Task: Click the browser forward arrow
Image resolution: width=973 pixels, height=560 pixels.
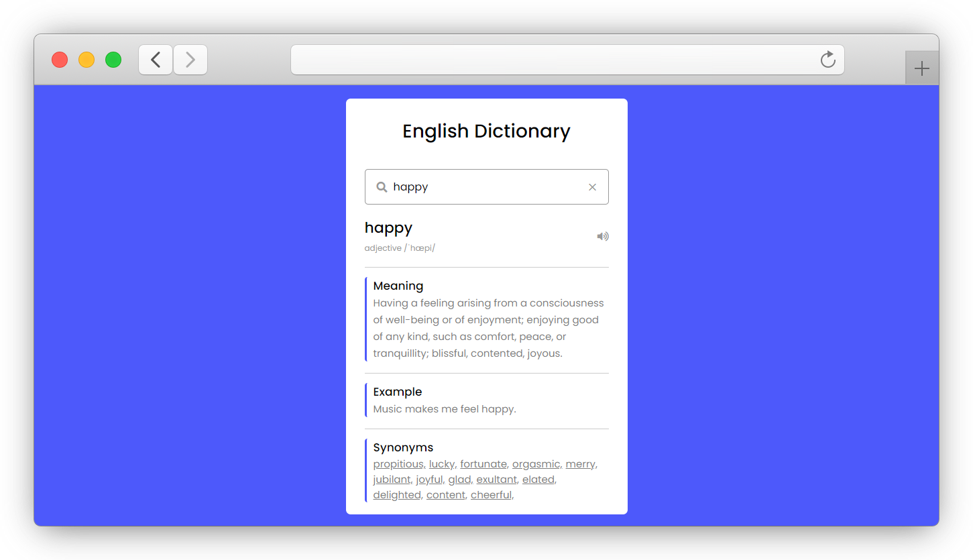Action: [190, 60]
